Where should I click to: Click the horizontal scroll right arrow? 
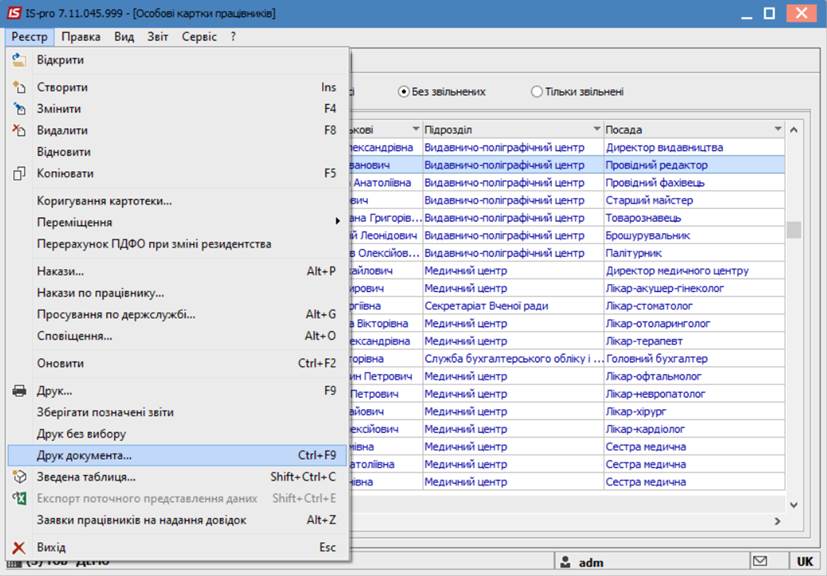(777, 521)
